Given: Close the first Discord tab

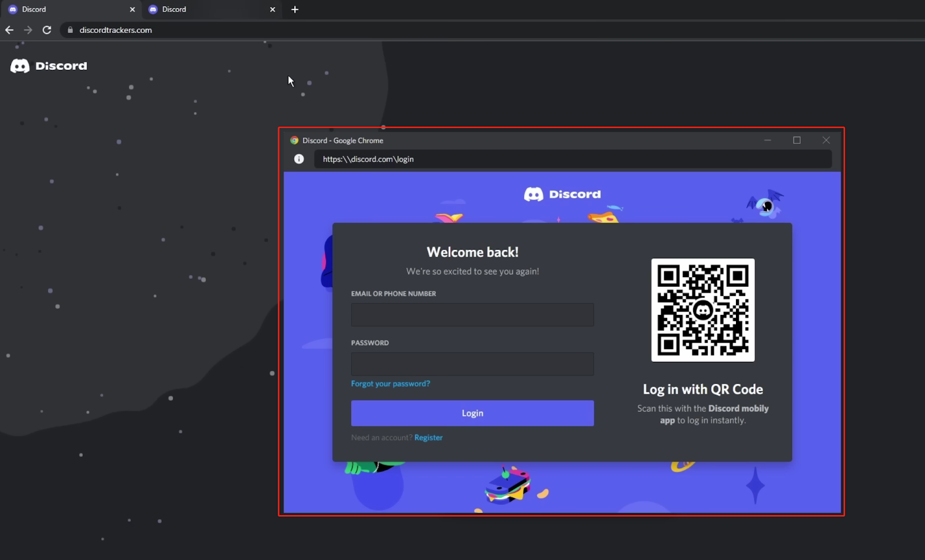Looking at the screenshot, I should 132,9.
